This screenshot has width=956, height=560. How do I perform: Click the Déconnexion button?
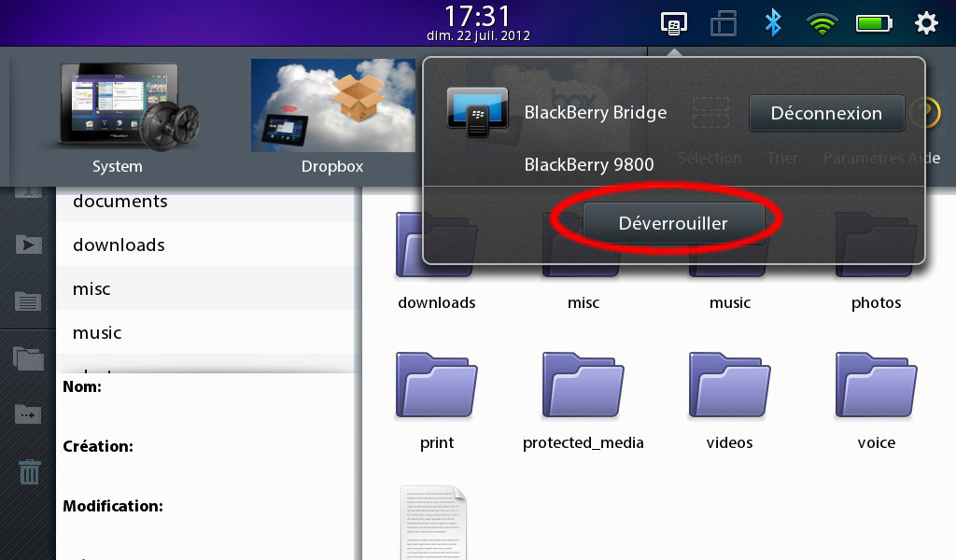(826, 113)
